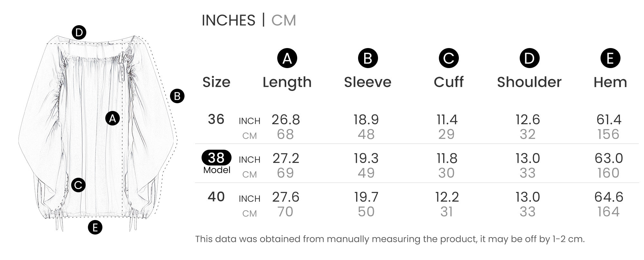This screenshot has width=644, height=260.
Task: Switch units to INCHES
Action: [228, 20]
